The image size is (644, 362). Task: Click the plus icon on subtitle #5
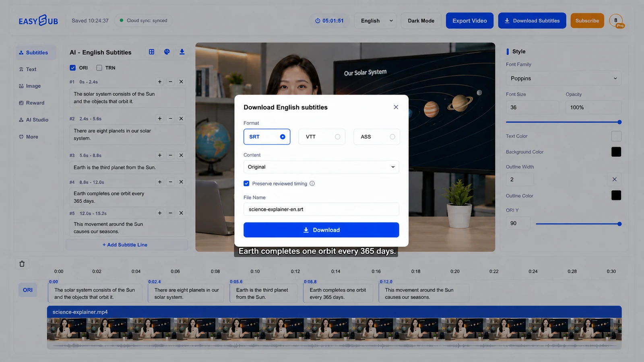click(x=160, y=213)
